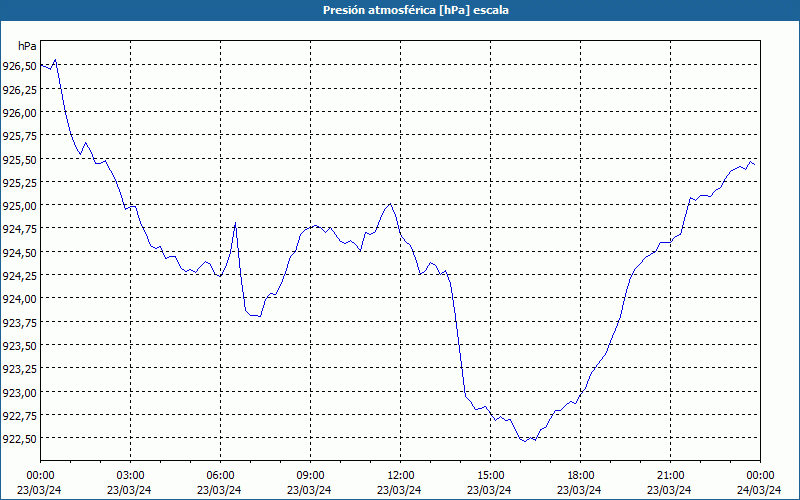This screenshot has width=800, height=500.
Task: Click the 18:00 time label
Action: (x=581, y=476)
